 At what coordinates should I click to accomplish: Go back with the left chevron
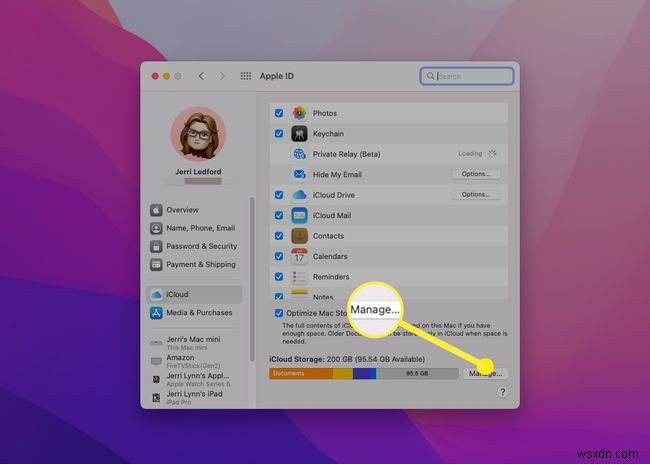[x=201, y=76]
